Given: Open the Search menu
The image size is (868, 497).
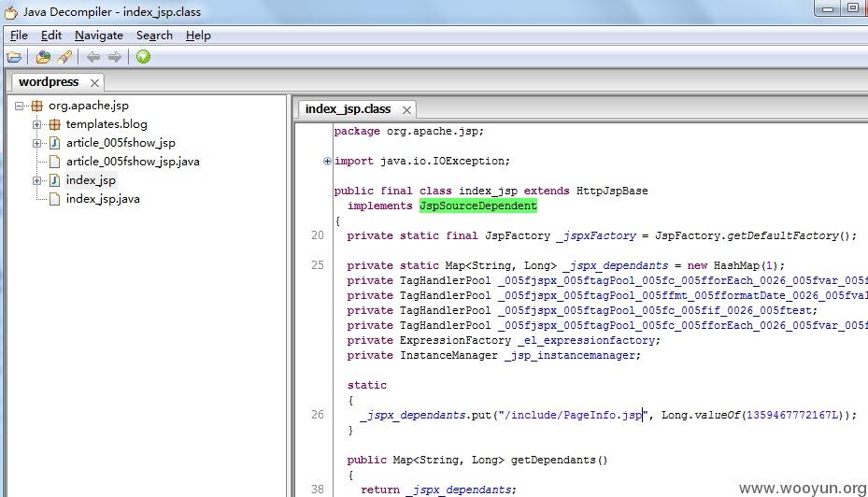Looking at the screenshot, I should pyautogui.click(x=154, y=35).
